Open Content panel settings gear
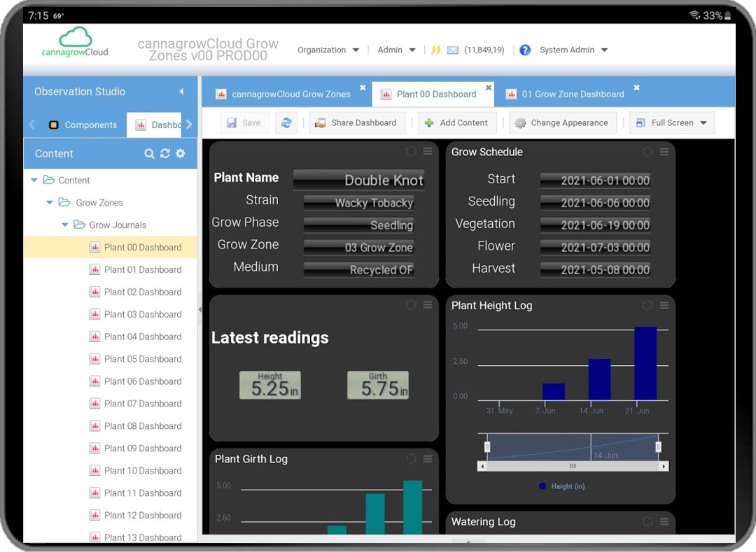 [181, 154]
